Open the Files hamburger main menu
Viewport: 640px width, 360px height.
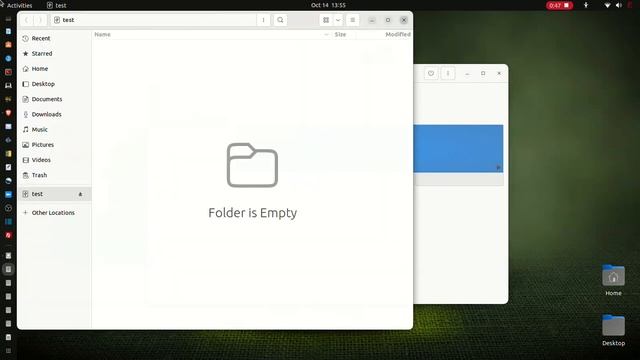click(353, 20)
